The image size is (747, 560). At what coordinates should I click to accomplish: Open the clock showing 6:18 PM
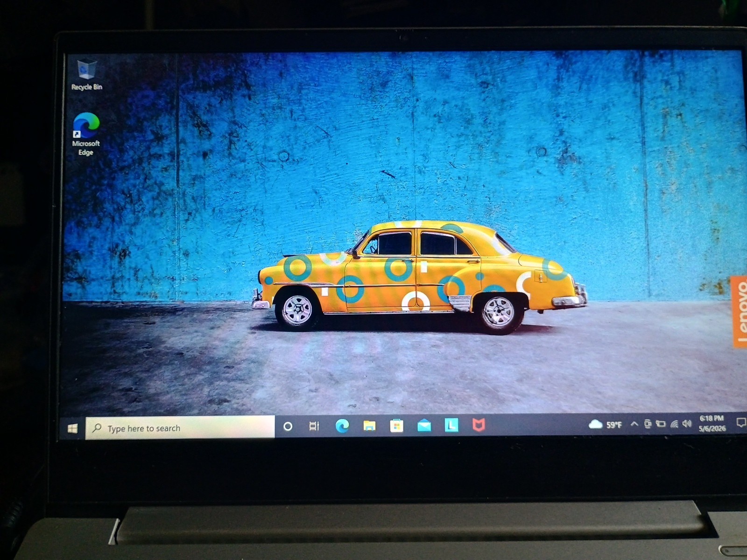pos(712,423)
